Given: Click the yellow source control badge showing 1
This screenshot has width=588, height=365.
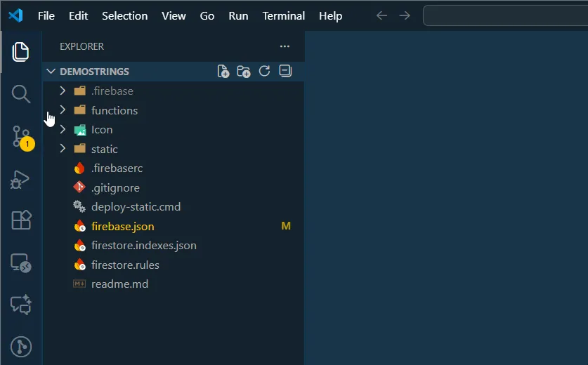Looking at the screenshot, I should (27, 144).
